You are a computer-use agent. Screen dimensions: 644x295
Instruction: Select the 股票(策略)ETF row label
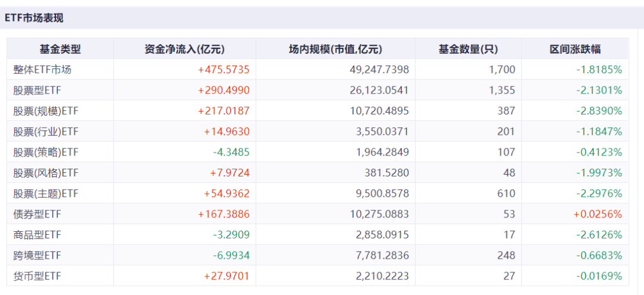click(x=45, y=152)
